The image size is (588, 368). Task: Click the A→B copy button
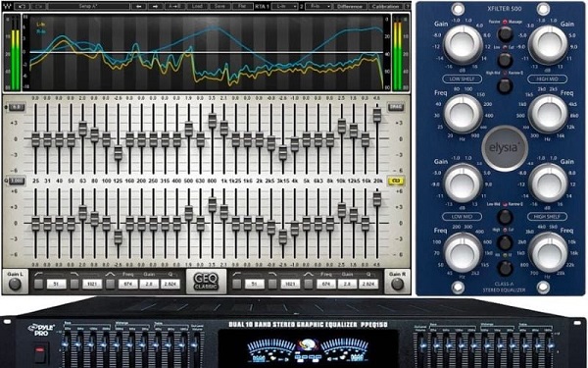coord(174,7)
